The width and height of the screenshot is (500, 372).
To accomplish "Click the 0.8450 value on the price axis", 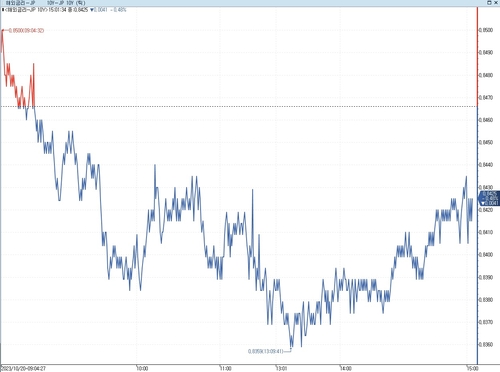I will (x=486, y=142).
